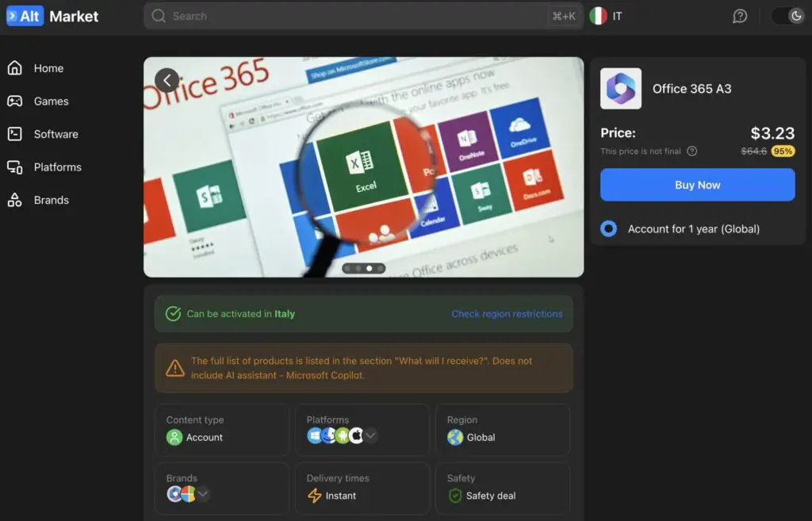Viewport: 812px width, 521px height.
Task: Select the Account for 1 year option
Action: point(608,228)
